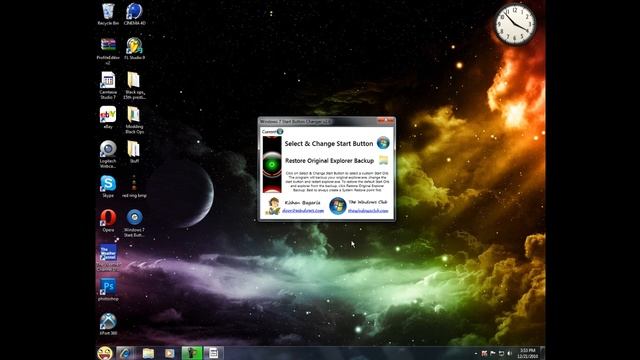Click the custom smiley Start orb

tap(105, 353)
